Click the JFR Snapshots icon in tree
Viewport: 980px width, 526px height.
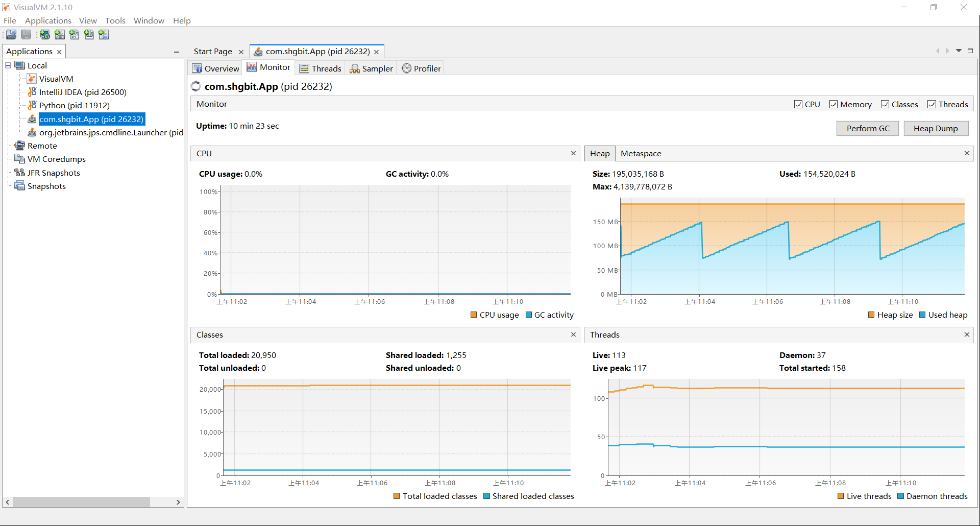(x=20, y=173)
